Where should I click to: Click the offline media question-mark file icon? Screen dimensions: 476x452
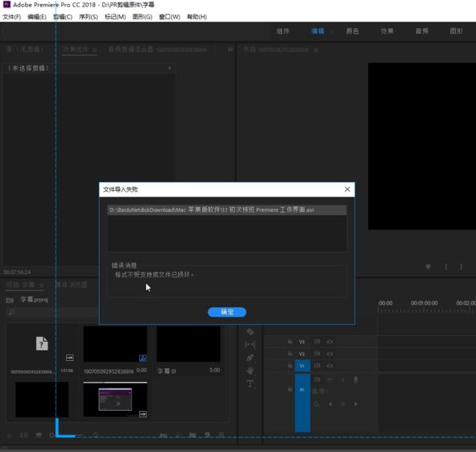(x=42, y=343)
